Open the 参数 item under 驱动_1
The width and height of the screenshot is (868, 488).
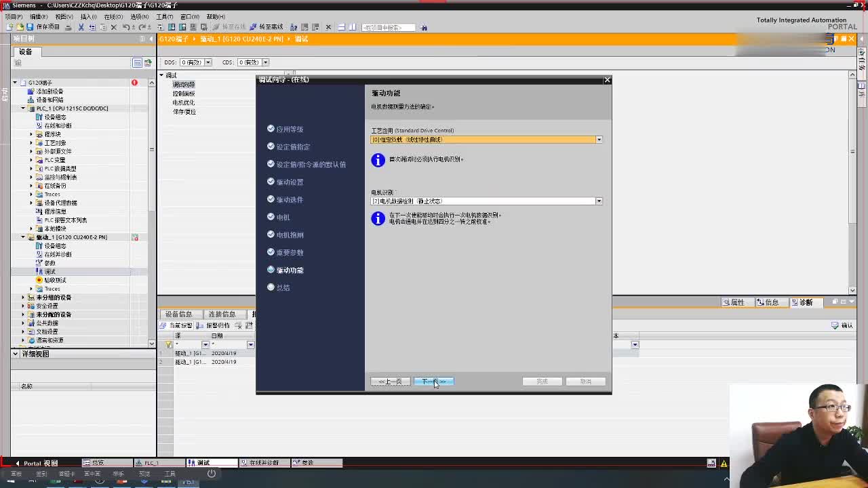tap(50, 263)
